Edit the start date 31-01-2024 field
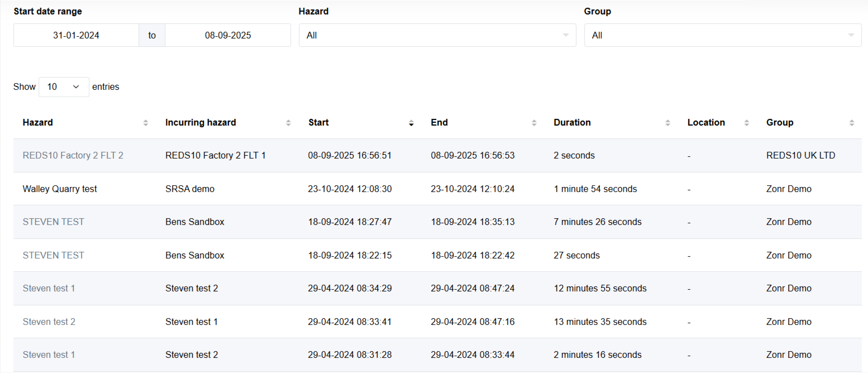Image resolution: width=868 pixels, height=373 pixels. point(76,35)
